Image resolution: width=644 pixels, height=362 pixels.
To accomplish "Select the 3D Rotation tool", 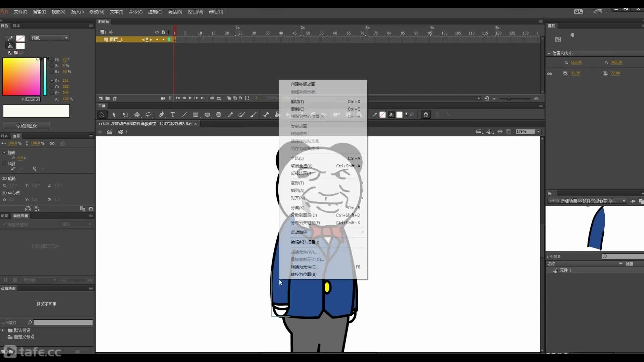I will click(137, 115).
